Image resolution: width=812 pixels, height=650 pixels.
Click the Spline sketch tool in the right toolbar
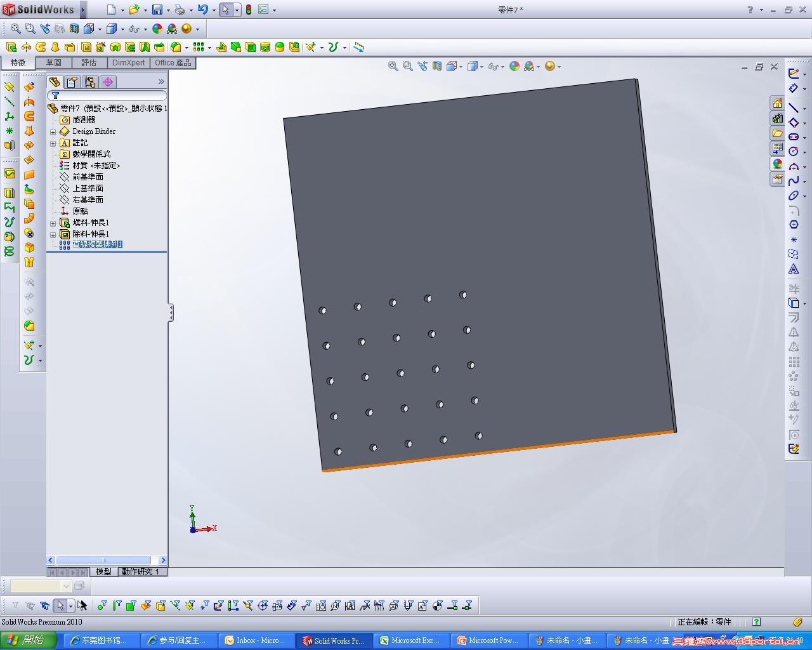(x=794, y=181)
